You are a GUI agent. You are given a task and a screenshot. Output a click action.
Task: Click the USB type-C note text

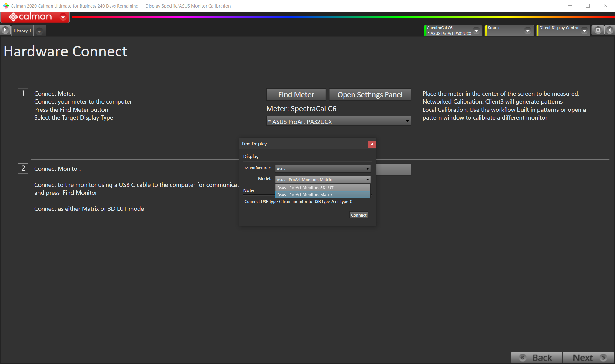tap(298, 201)
